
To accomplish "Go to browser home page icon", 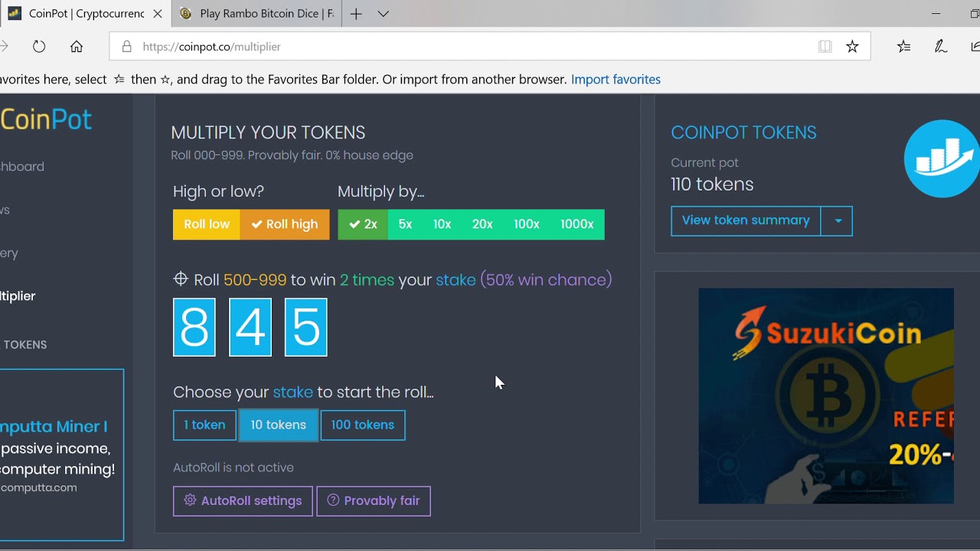I will [x=77, y=47].
